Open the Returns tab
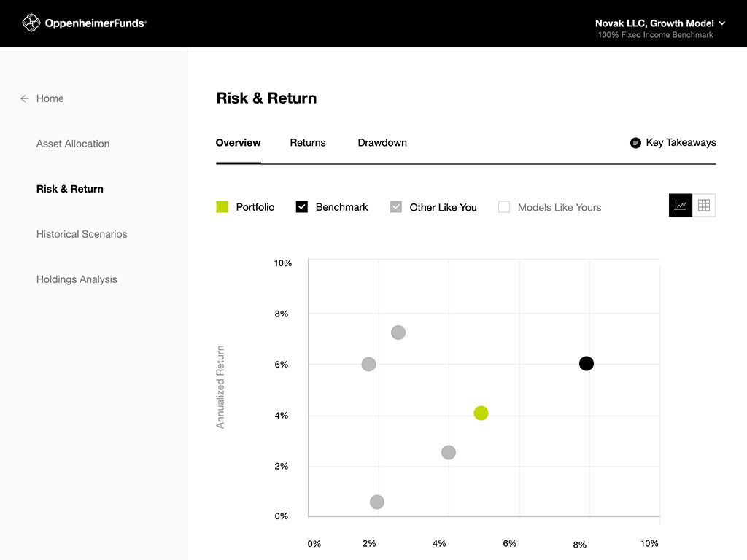This screenshot has width=747, height=560. pos(308,143)
